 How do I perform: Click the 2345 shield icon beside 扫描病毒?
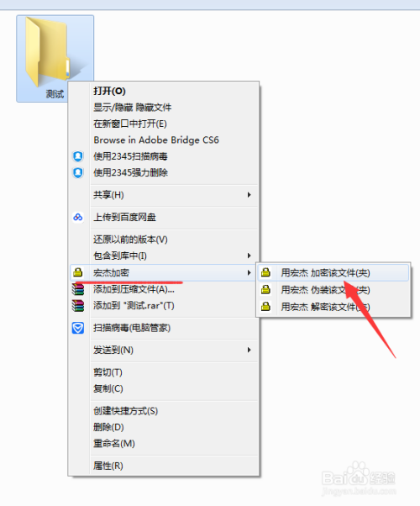click(78, 156)
